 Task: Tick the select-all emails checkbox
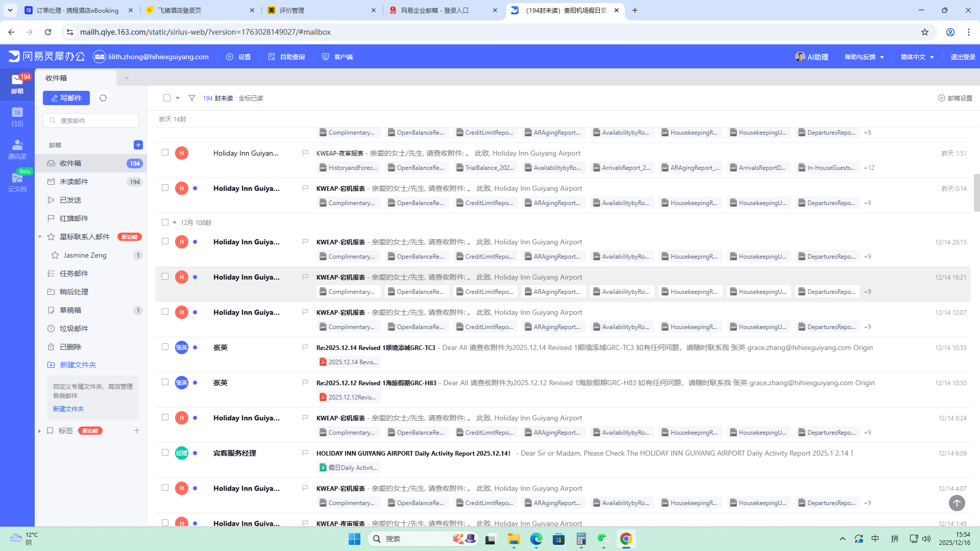coord(167,98)
